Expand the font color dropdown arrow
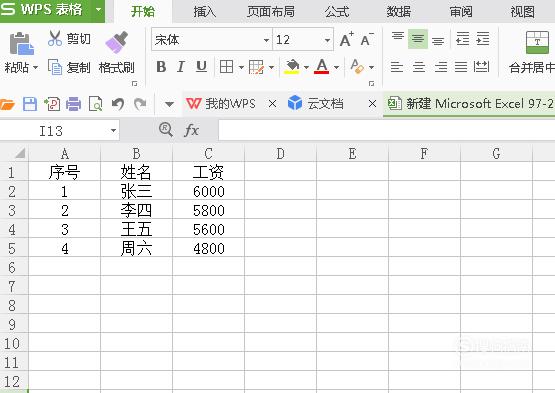555x393 pixels. pyautogui.click(x=336, y=67)
